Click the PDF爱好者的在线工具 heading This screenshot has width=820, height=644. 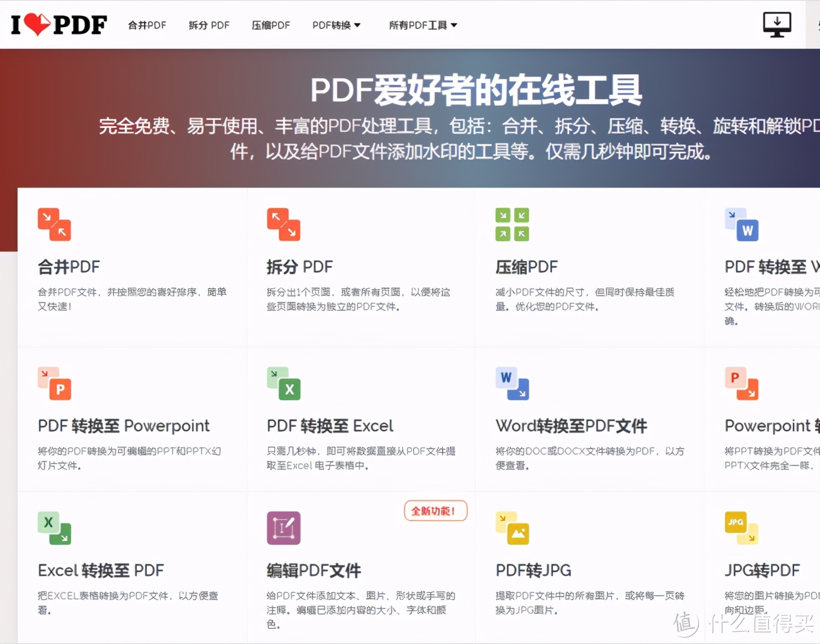tap(476, 90)
